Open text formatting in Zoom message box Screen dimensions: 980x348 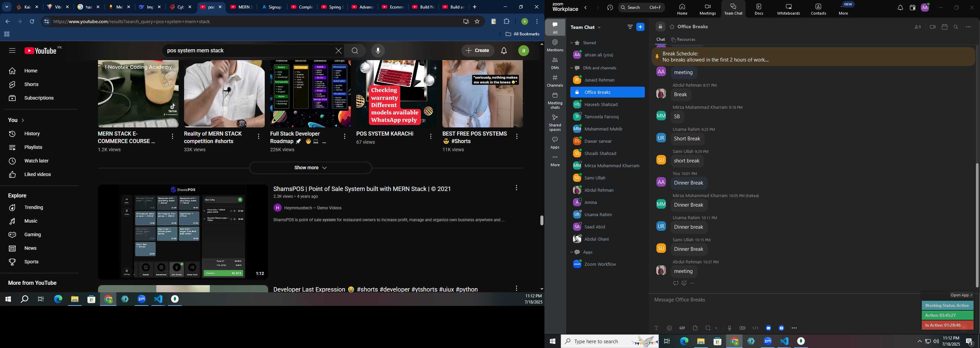(656, 328)
